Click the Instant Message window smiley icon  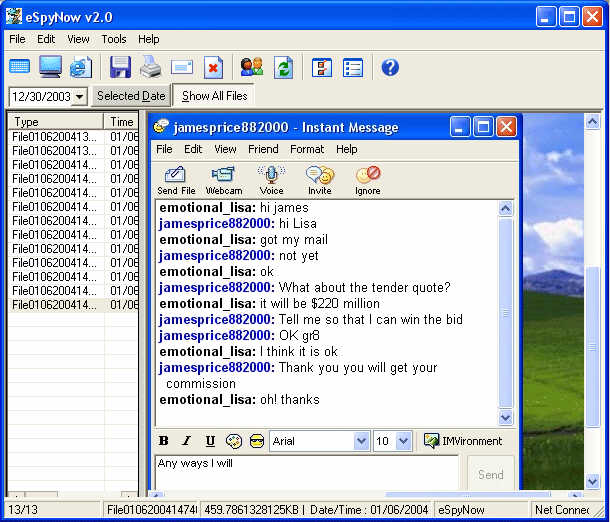pyautogui.click(x=160, y=126)
